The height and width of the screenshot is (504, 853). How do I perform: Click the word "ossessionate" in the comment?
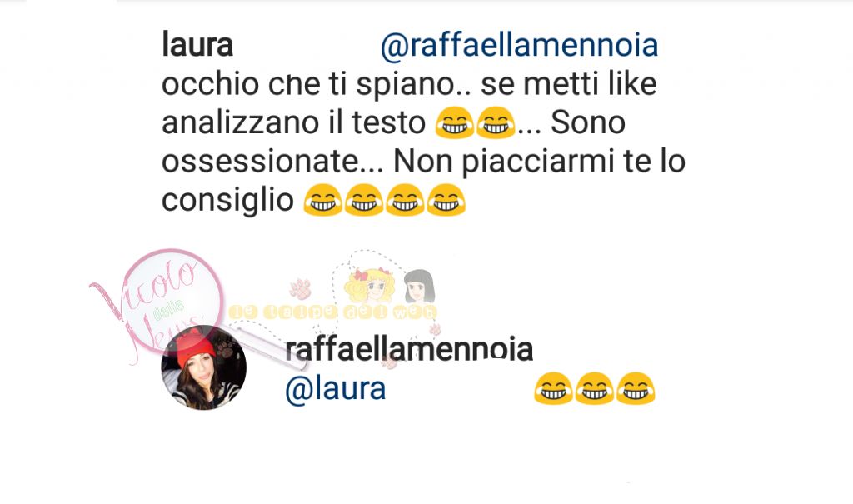tap(260, 162)
